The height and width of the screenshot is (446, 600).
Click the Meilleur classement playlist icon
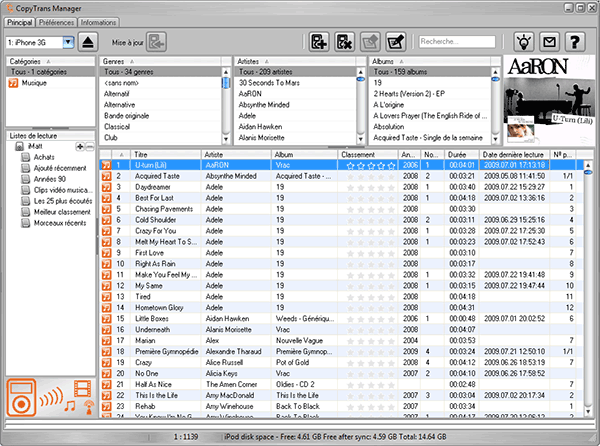point(26,212)
